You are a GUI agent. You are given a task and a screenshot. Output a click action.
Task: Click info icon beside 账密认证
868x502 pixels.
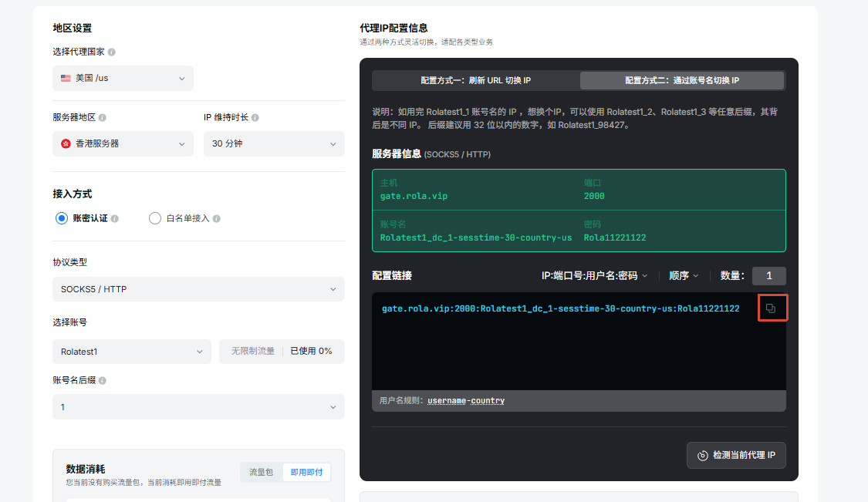click(x=115, y=219)
